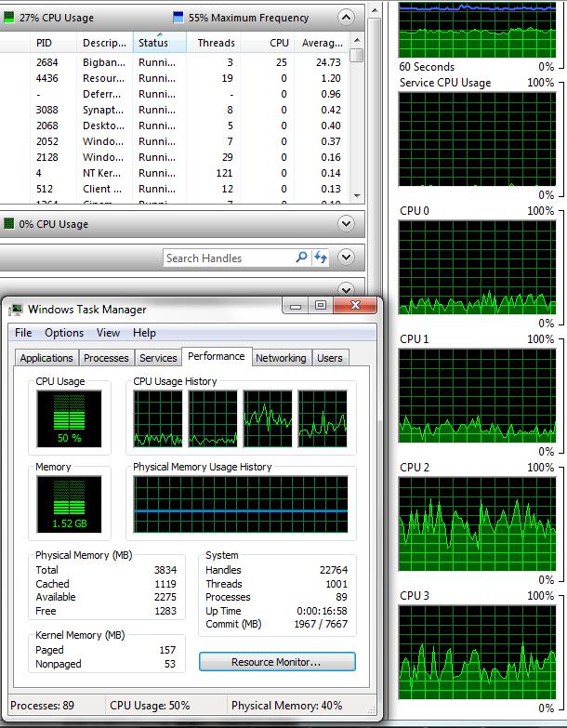The height and width of the screenshot is (728, 567).
Task: Select NT Ker... process row
Action: (175, 173)
